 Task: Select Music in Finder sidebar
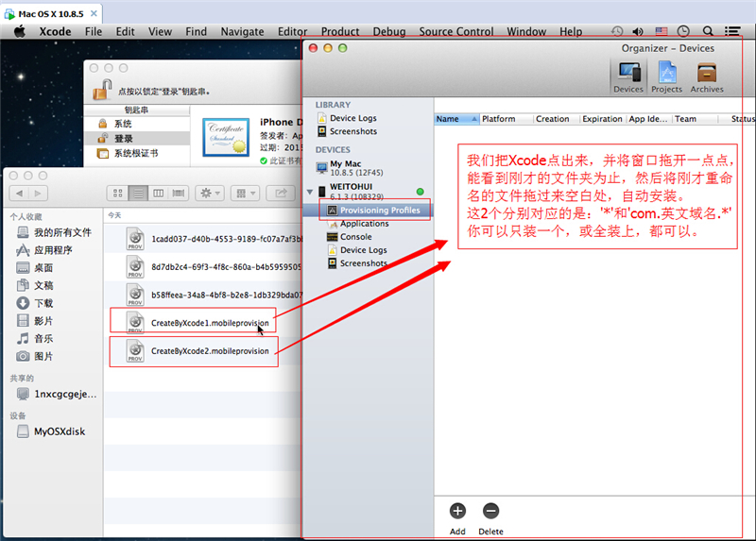[x=35, y=339]
